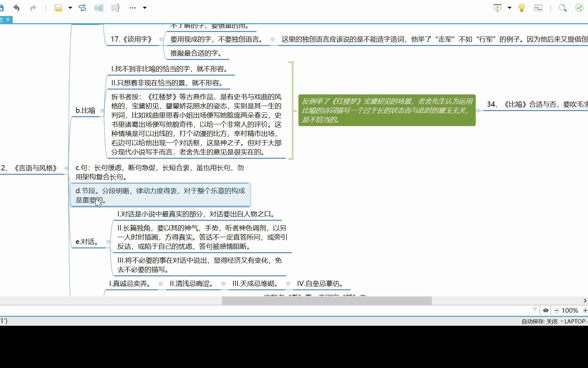The height and width of the screenshot is (368, 588).
Task: Start presentation mode
Action: tap(497, 7)
